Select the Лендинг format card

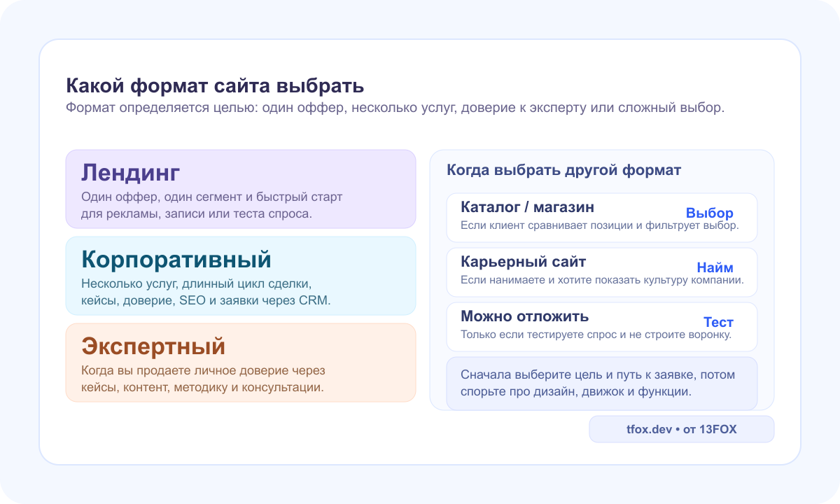pos(241,189)
